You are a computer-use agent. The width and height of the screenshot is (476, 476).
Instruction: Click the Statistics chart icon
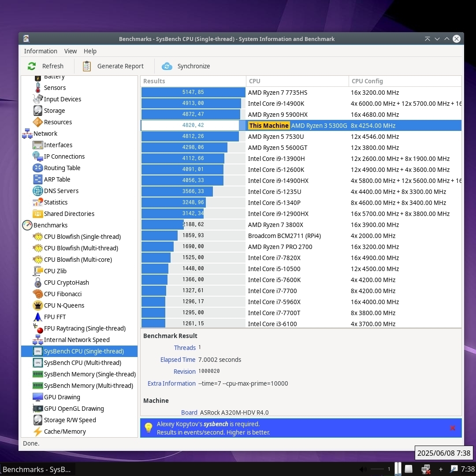[x=37, y=202]
